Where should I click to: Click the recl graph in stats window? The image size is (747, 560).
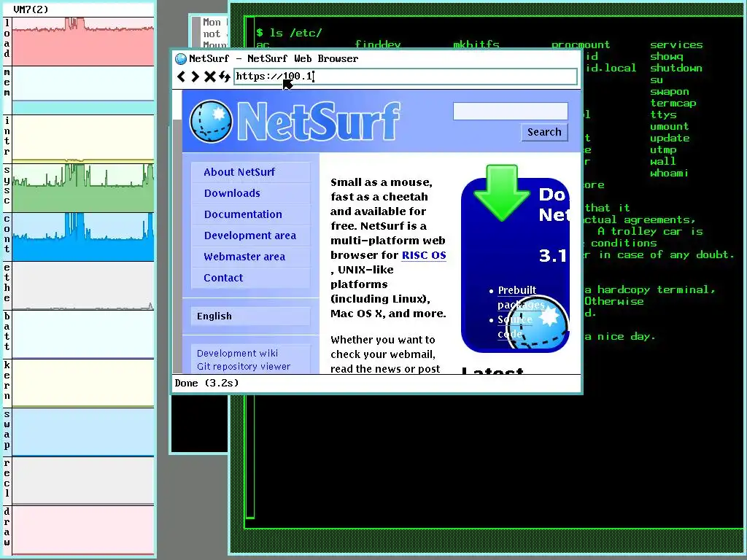[x=83, y=481]
